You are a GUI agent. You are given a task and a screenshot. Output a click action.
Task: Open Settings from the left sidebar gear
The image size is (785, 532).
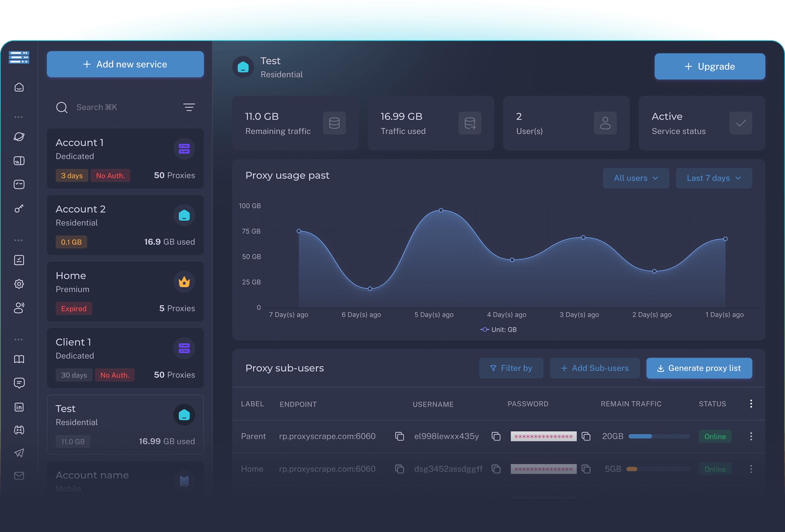[19, 284]
